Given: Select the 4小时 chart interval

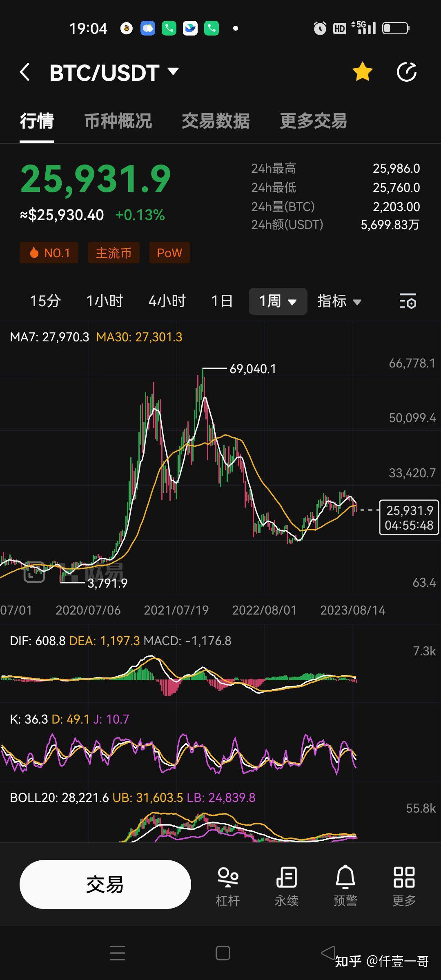Looking at the screenshot, I should pos(167,301).
